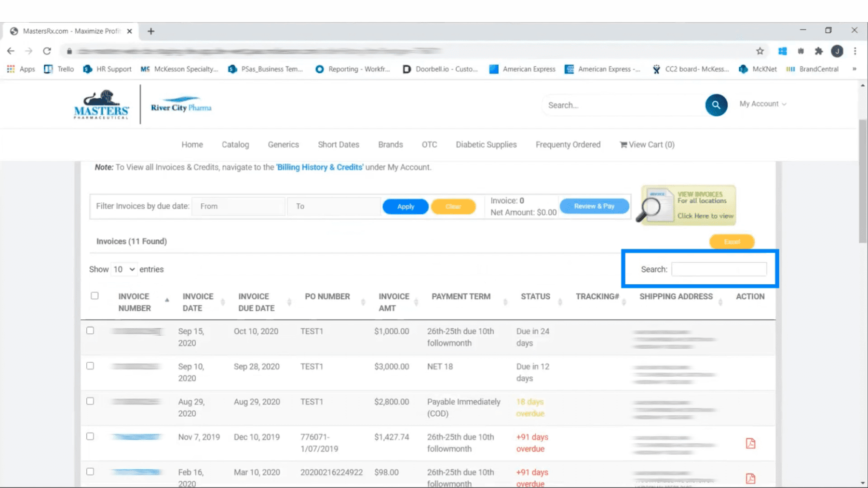Screen dimensions: 868x488
Task: Open the Trello bookmark
Action: [59, 69]
